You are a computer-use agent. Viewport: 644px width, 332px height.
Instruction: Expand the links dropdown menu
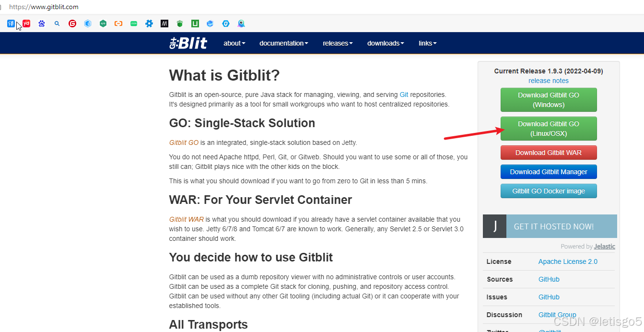[428, 43]
